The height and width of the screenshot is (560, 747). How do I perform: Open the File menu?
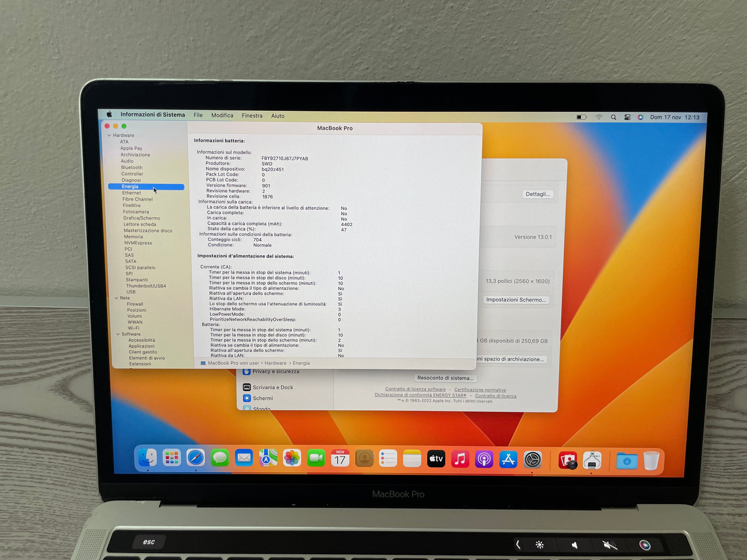pyautogui.click(x=198, y=115)
